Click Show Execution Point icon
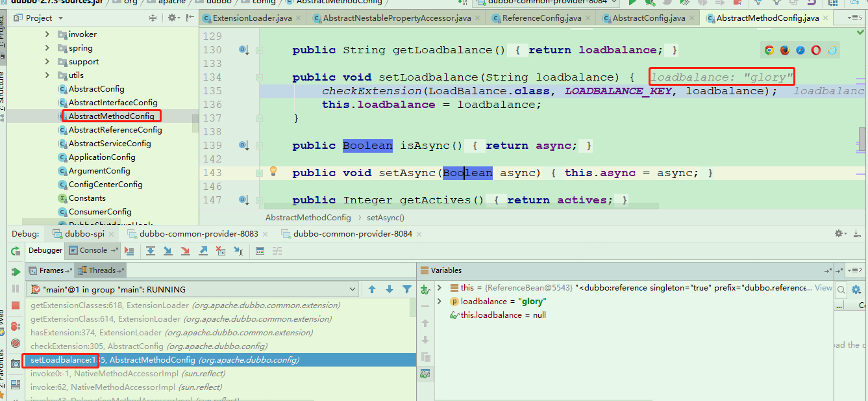The image size is (868, 401). (x=129, y=251)
